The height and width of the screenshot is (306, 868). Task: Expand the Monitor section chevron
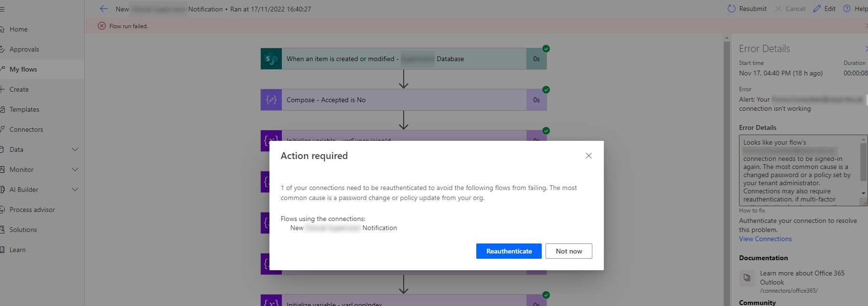[x=75, y=169]
